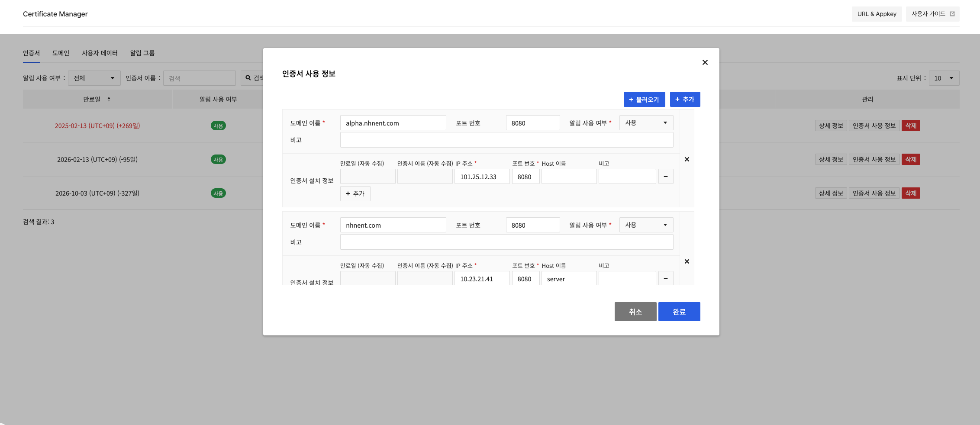
Task: Open the 표시 단위 dropdown showing 10
Action: point(944,78)
